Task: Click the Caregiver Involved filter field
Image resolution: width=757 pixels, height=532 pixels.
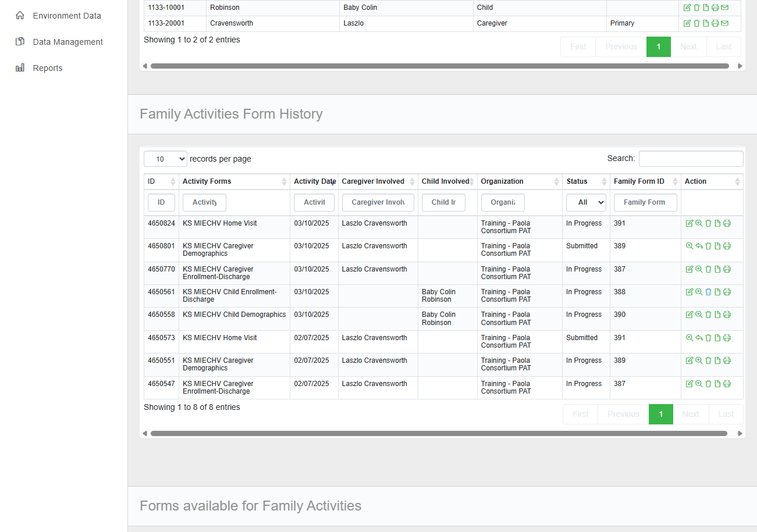Action: coord(378,202)
